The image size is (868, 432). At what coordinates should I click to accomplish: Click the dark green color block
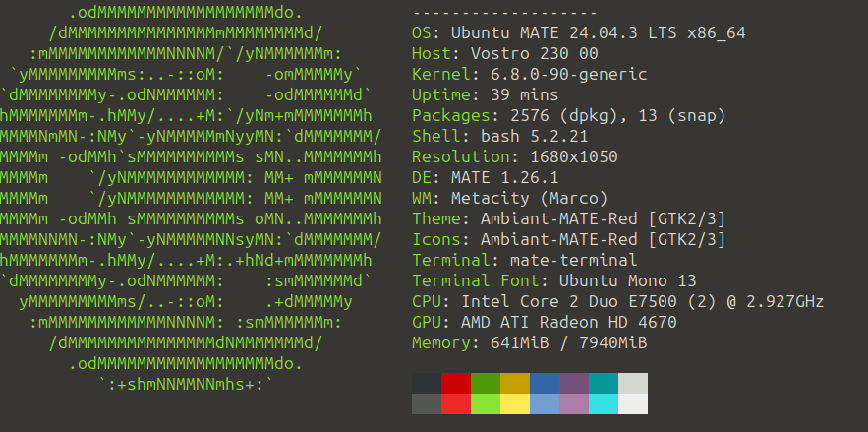486,383
